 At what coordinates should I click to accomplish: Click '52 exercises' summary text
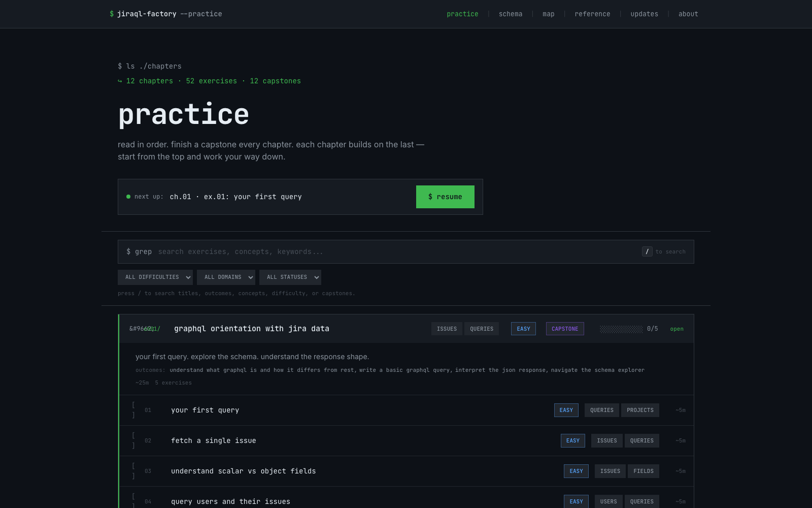pos(211,81)
